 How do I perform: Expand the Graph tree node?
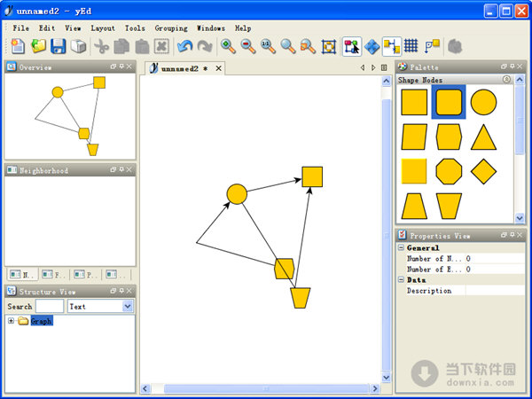[11, 321]
